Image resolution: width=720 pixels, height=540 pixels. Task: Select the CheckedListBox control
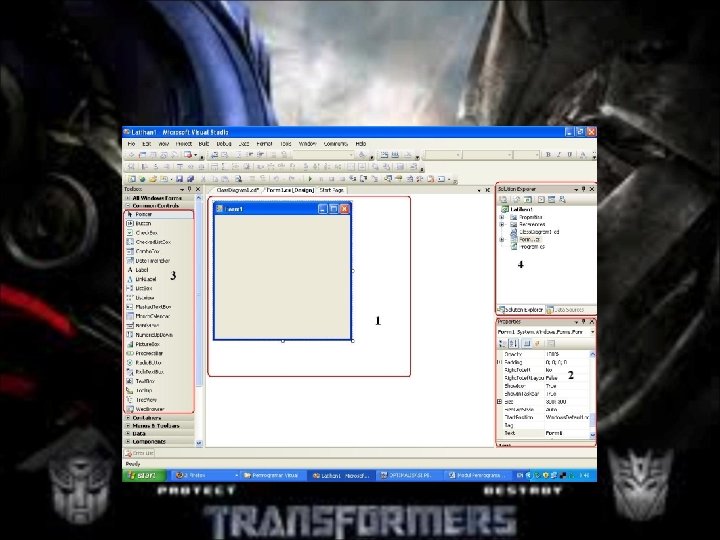159,242
